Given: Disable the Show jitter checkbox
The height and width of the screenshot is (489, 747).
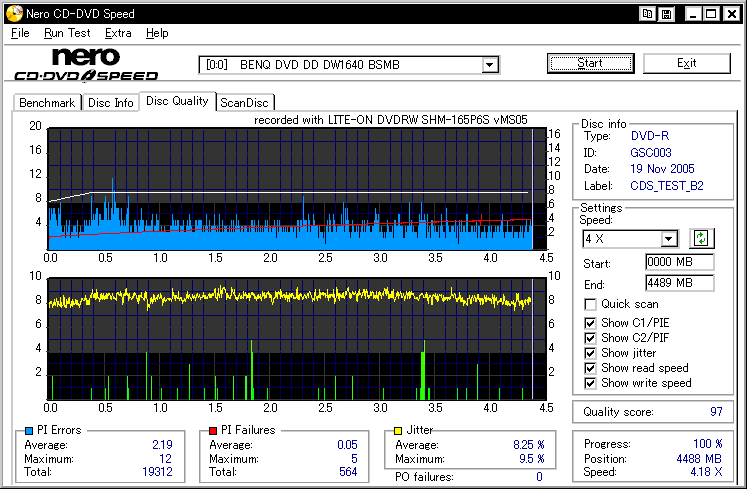Looking at the screenshot, I should (x=591, y=352).
